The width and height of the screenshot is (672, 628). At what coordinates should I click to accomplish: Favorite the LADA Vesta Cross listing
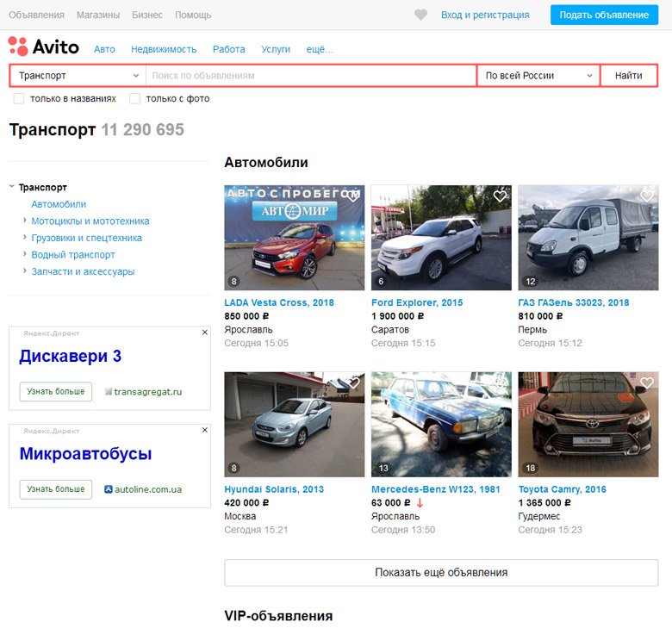coord(352,196)
